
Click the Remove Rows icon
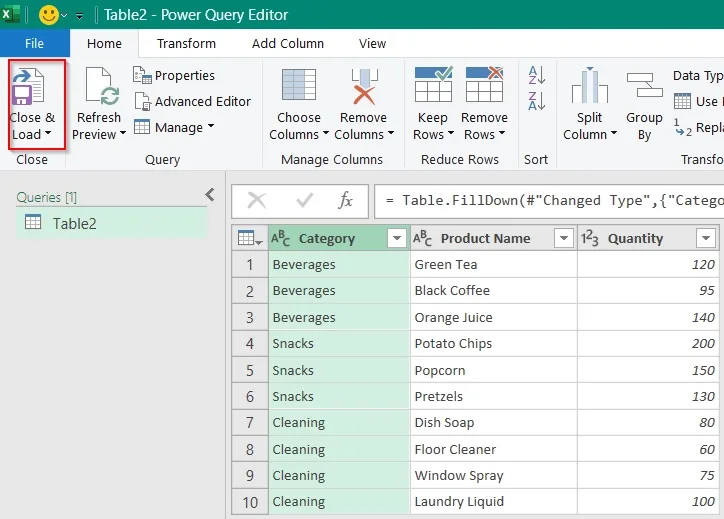click(484, 84)
